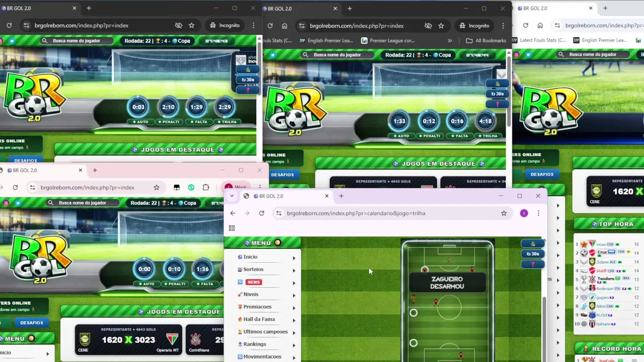Expand Hall da Fama submenu arrow
The image size is (644, 362).
294,320
